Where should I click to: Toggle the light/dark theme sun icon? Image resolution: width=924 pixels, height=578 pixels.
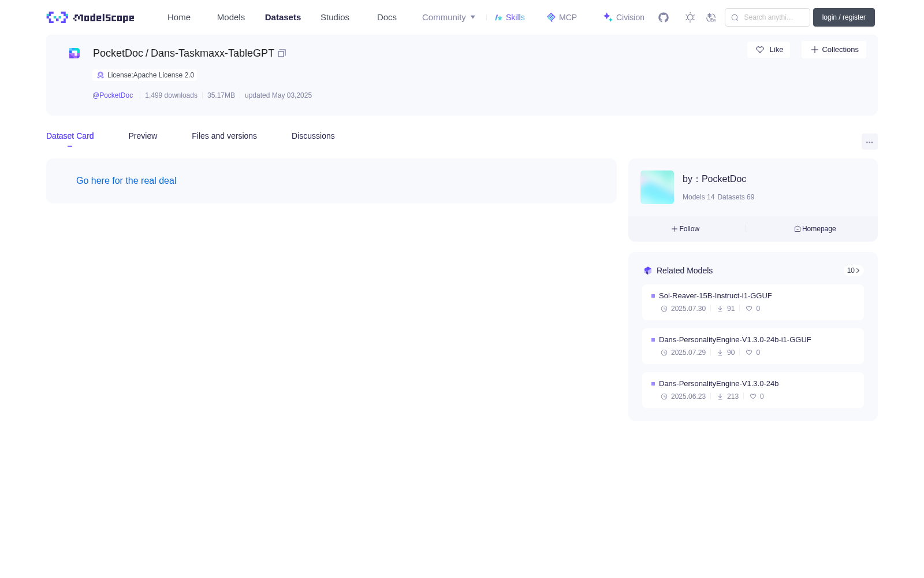tap(690, 17)
